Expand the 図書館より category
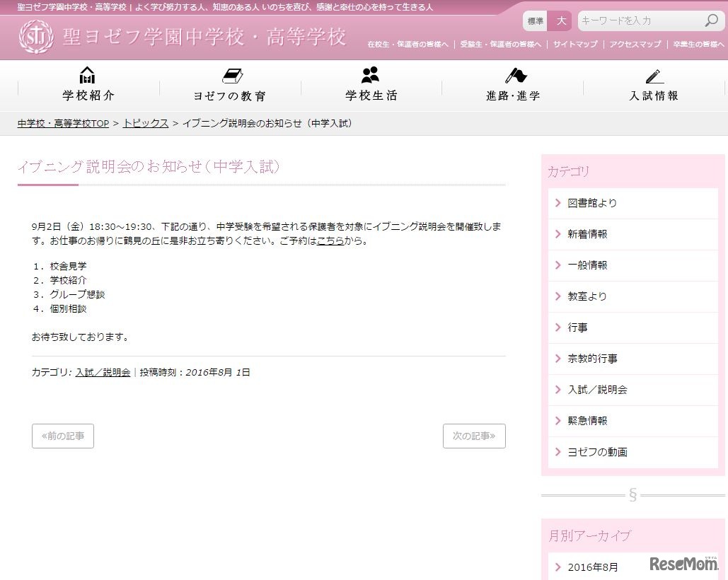Viewport: 728px width, 580px height. [x=592, y=203]
